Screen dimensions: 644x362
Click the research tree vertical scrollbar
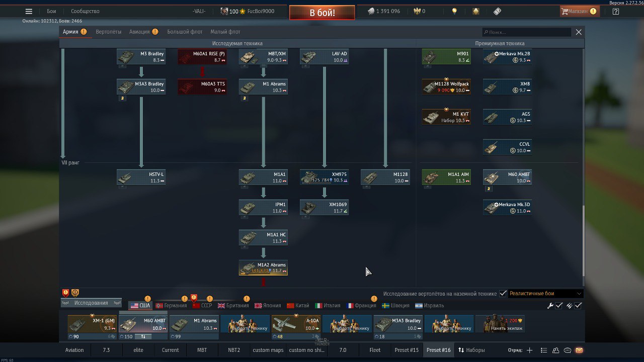584,240
